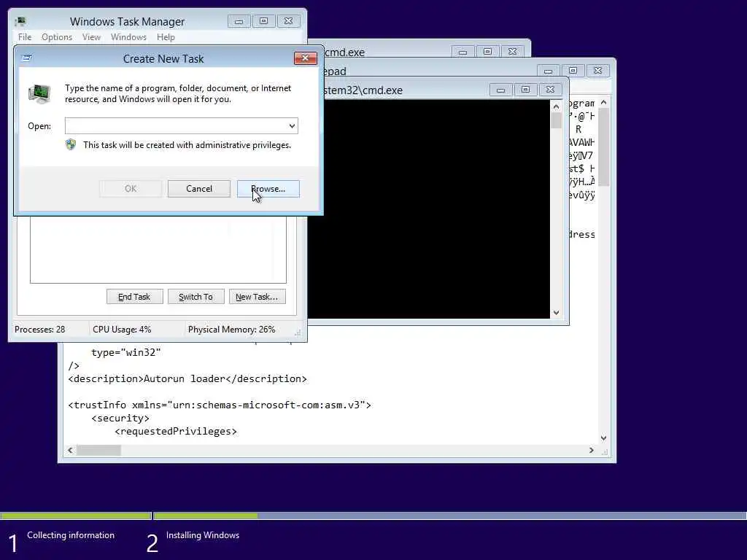Click the Collecting information step label
Screen dimensions: 747x560
[x=71, y=535]
